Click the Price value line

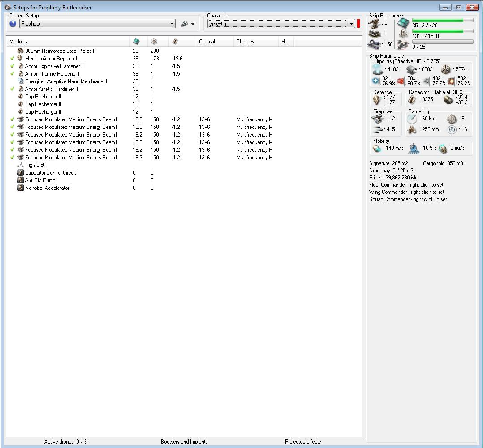click(x=393, y=178)
